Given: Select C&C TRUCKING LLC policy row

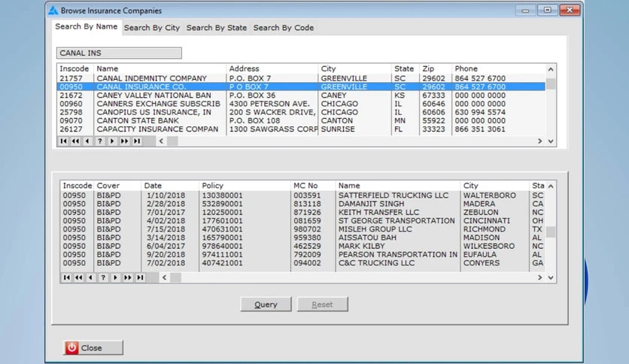Looking at the screenshot, I should click(303, 263).
